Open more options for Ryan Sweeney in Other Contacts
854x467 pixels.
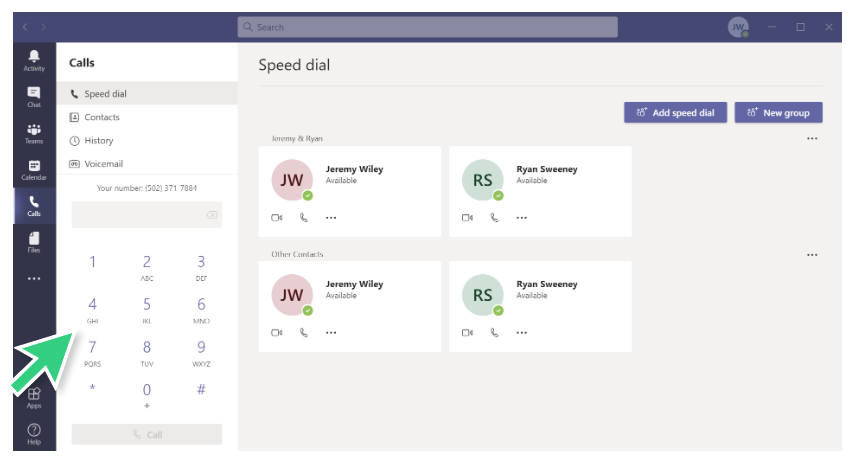[522, 332]
